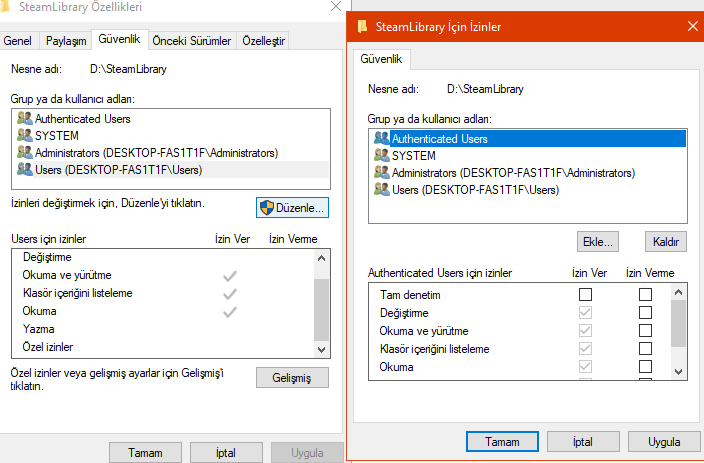Screen dimensions: 704x463
Task: Click Özel izinler row in Properties permissions
Action: (x=163, y=347)
